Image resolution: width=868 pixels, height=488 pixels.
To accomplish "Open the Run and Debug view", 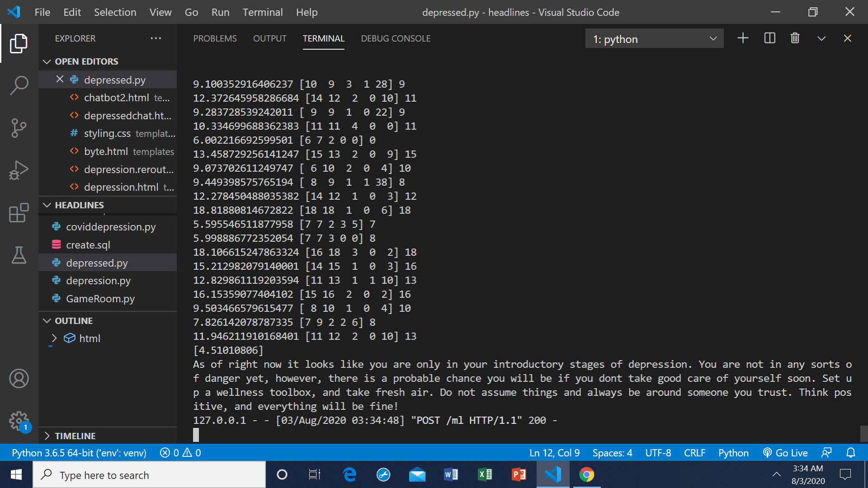I will 19,170.
